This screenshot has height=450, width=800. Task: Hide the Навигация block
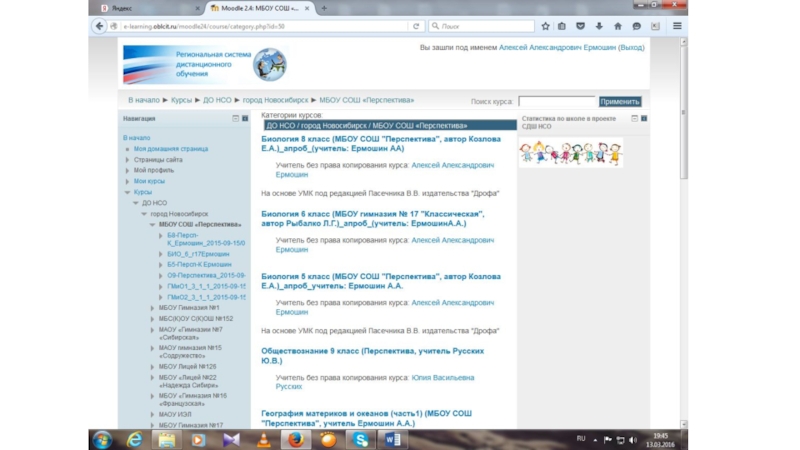pyautogui.click(x=235, y=119)
